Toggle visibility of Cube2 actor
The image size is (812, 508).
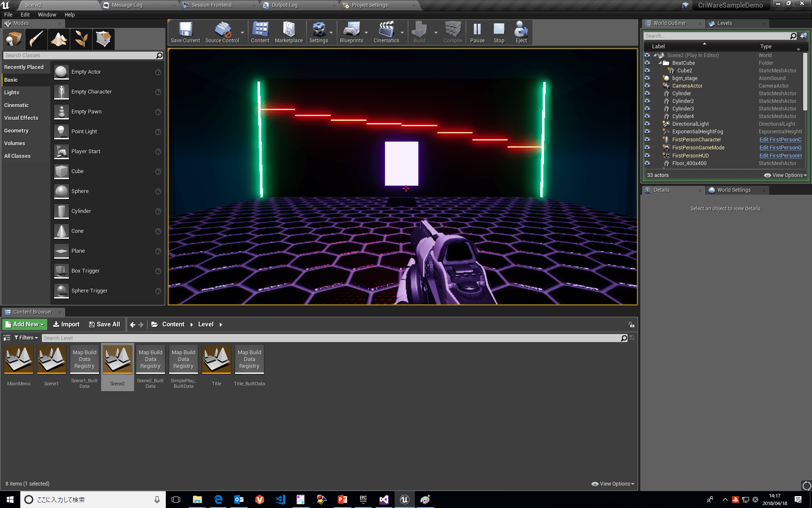point(647,71)
